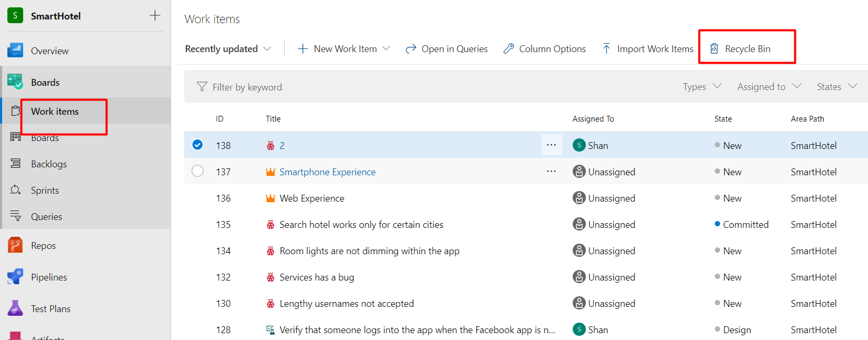This screenshot has width=868, height=340.
Task: Click the Overview icon in sidebar
Action: tap(15, 50)
